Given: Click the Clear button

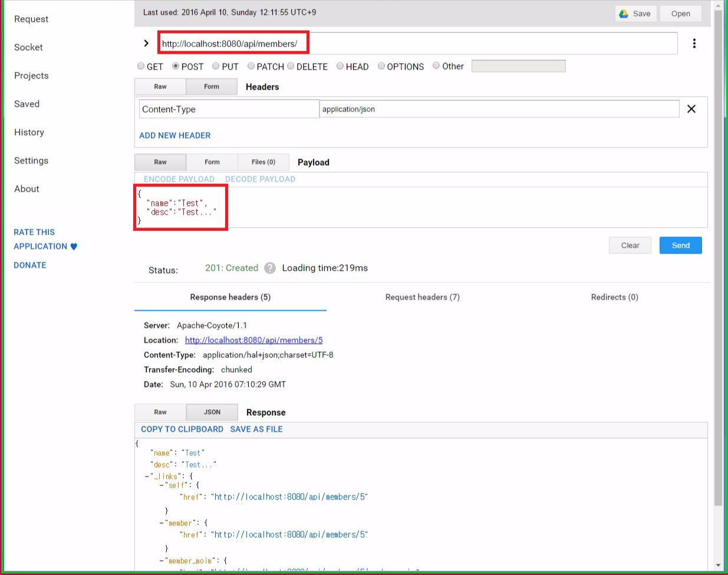Looking at the screenshot, I should pyautogui.click(x=630, y=245).
